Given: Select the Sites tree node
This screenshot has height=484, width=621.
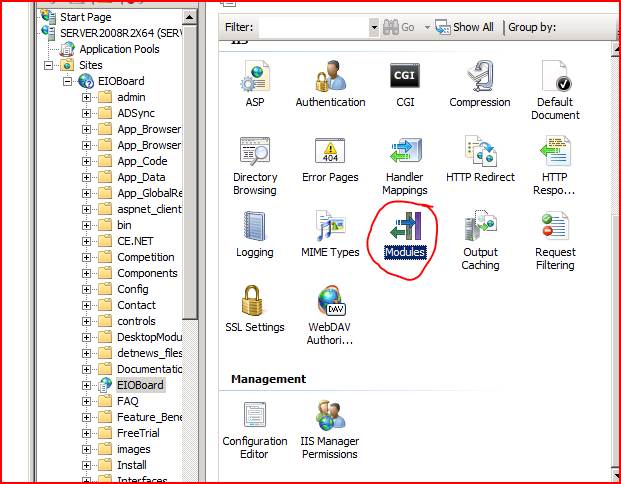Looking at the screenshot, I should point(91,65).
